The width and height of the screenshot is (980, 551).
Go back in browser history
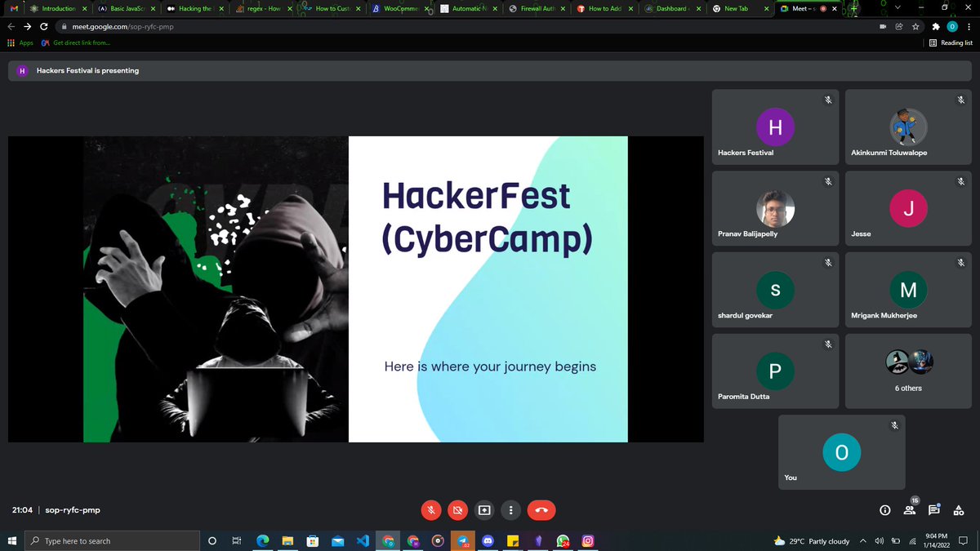tap(11, 26)
